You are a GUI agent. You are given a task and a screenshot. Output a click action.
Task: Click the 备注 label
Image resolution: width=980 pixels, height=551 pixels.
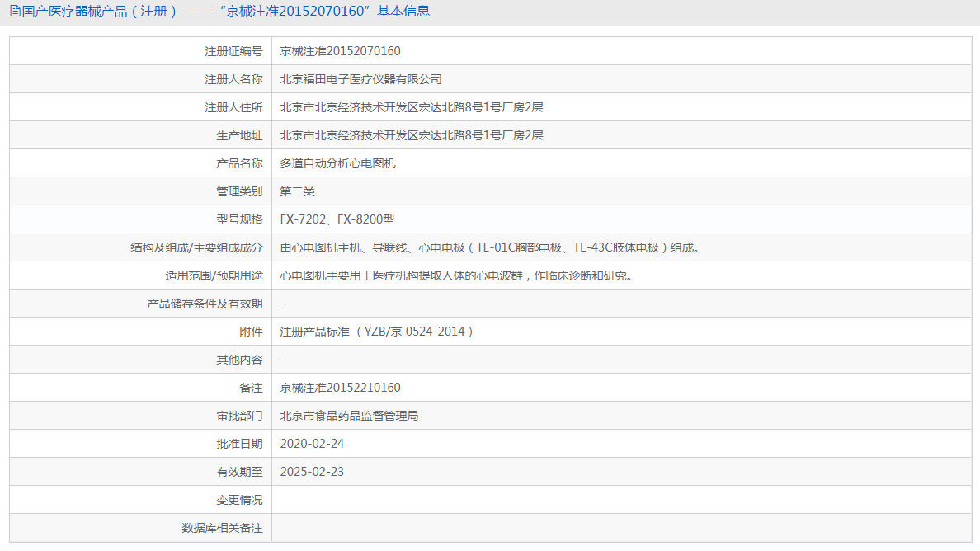[x=252, y=388]
